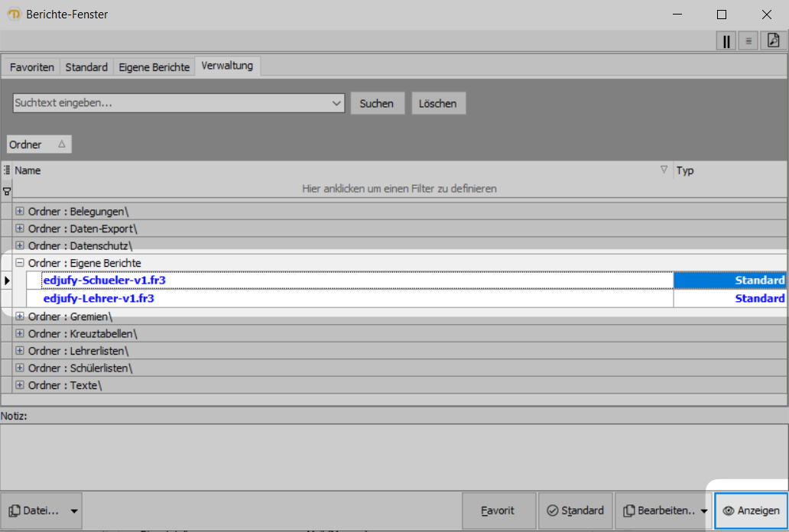789x532 pixels.
Task: Click the Löschen button
Action: tap(438, 102)
